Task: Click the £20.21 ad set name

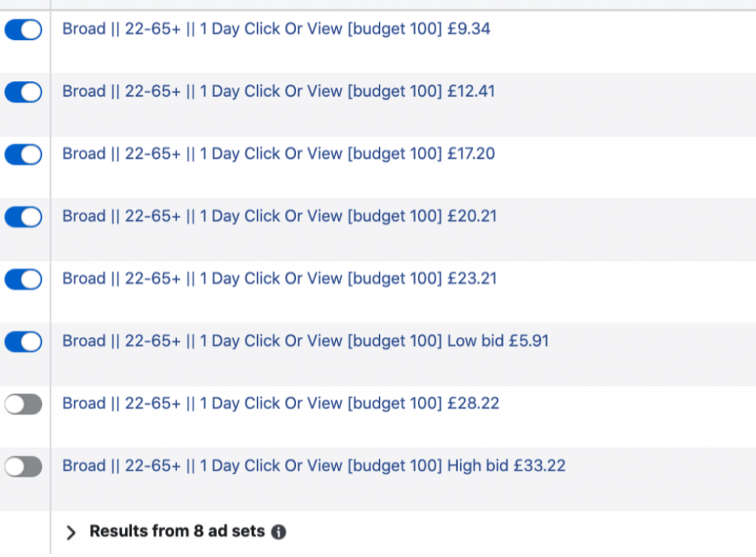Action: pyautogui.click(x=279, y=216)
